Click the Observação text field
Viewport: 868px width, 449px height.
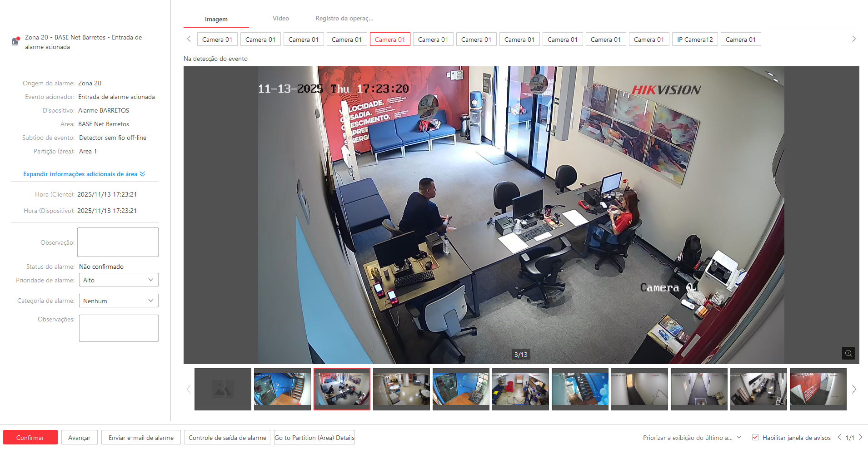tap(118, 242)
